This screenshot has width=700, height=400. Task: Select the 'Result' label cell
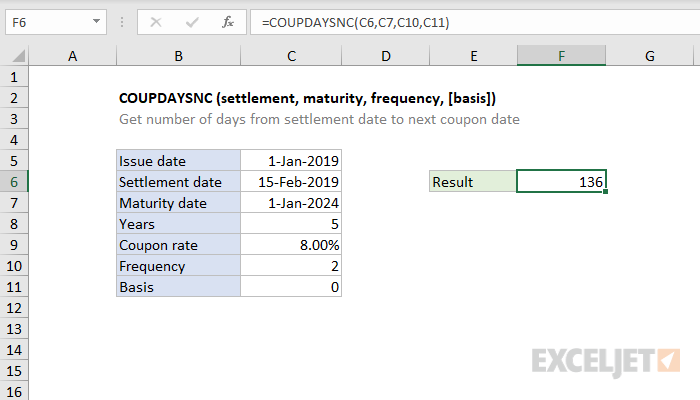(x=473, y=182)
